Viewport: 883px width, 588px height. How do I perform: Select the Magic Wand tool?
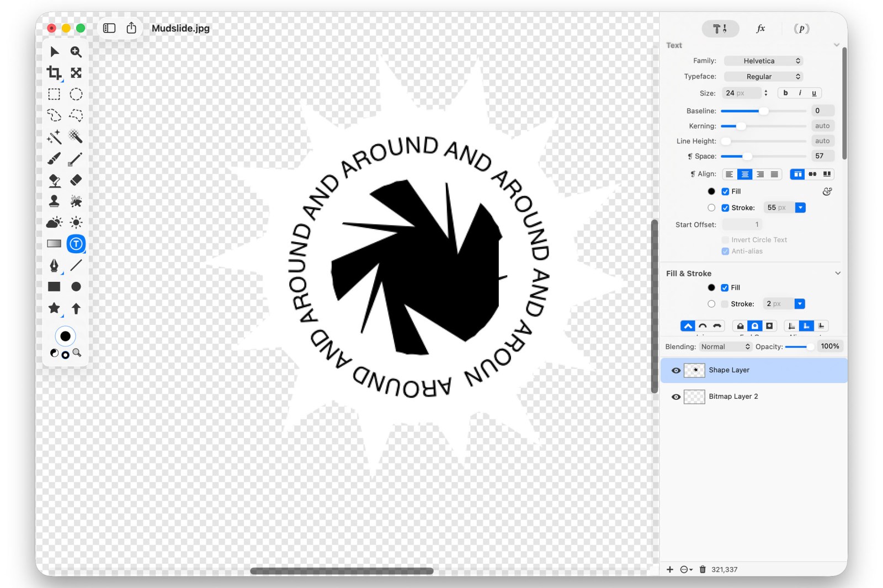coord(54,137)
